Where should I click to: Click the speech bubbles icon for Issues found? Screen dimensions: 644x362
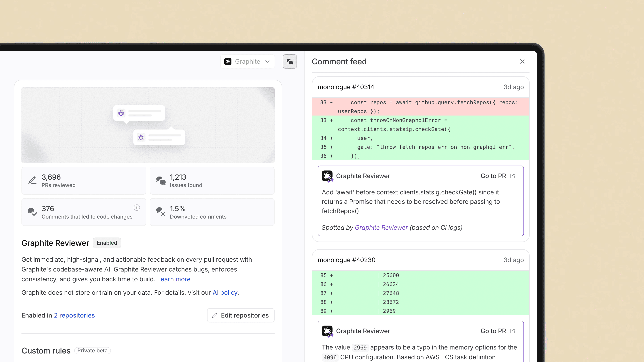(161, 180)
